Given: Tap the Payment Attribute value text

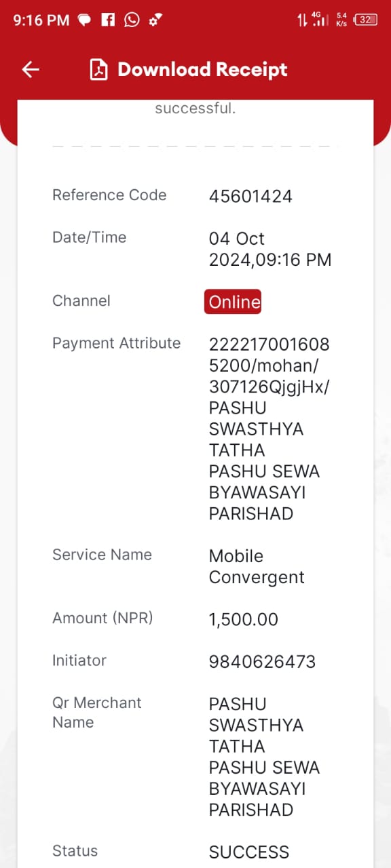Looking at the screenshot, I should click(x=269, y=429).
